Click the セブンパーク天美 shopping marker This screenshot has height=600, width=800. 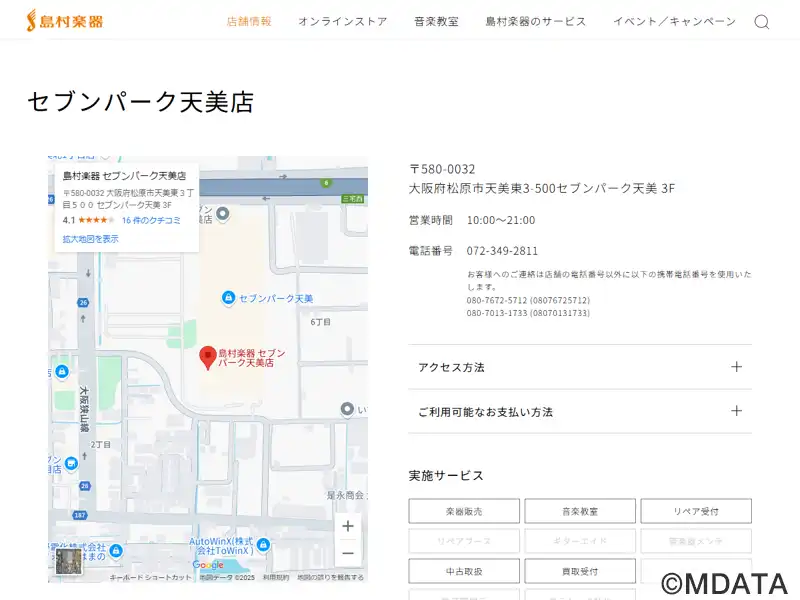228,297
